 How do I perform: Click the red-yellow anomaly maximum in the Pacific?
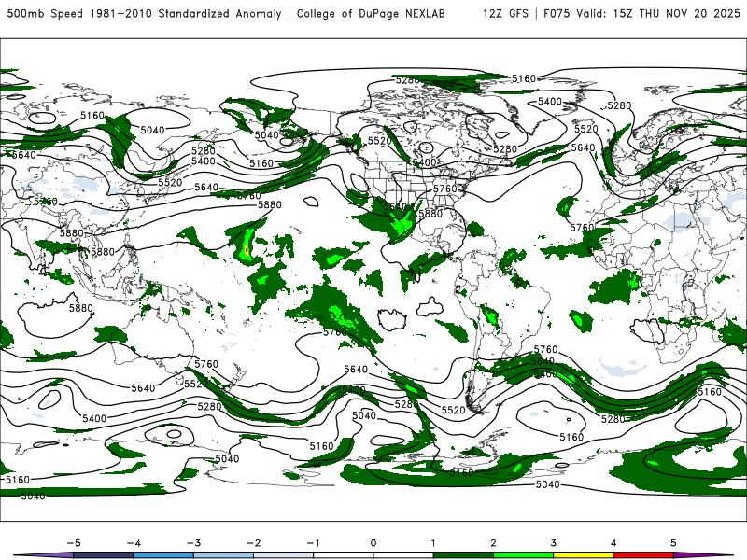pos(247,248)
